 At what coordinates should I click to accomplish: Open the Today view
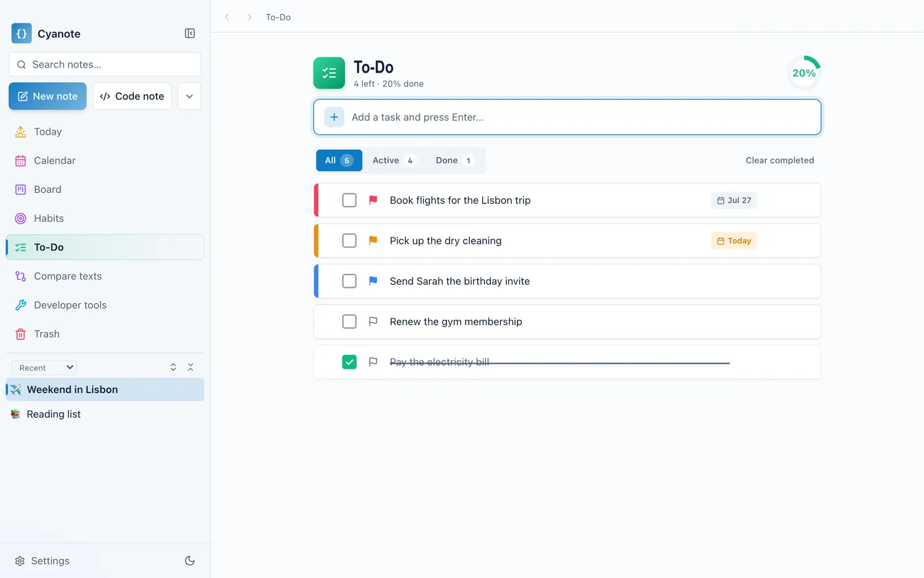pos(105,132)
